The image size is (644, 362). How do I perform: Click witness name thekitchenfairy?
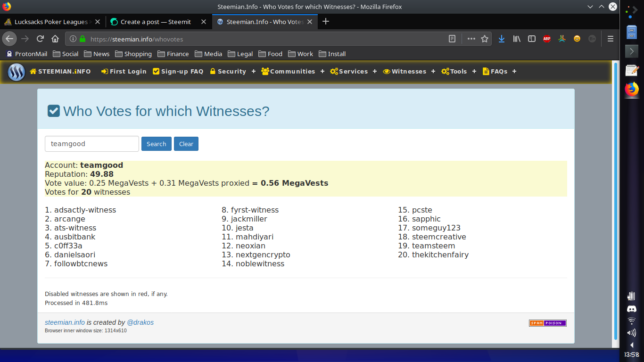pyautogui.click(x=440, y=255)
